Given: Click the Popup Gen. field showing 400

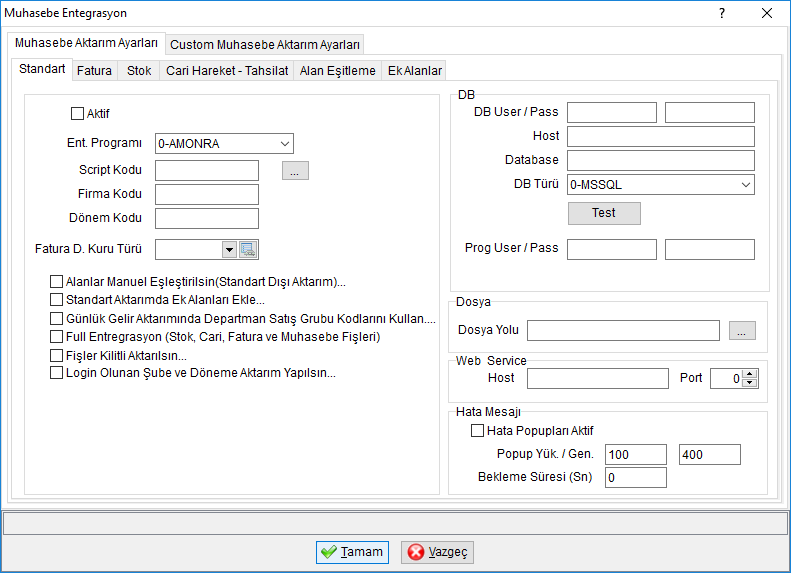Looking at the screenshot, I should click(x=710, y=454).
